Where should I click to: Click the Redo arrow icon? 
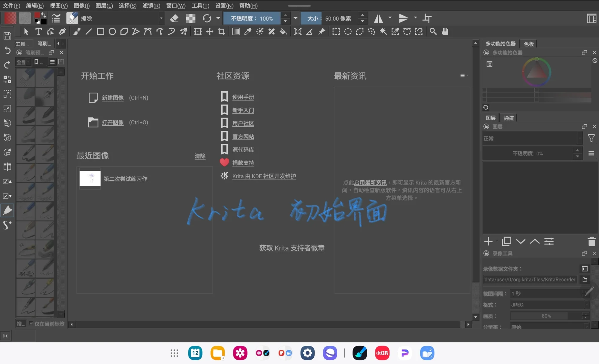7,65
